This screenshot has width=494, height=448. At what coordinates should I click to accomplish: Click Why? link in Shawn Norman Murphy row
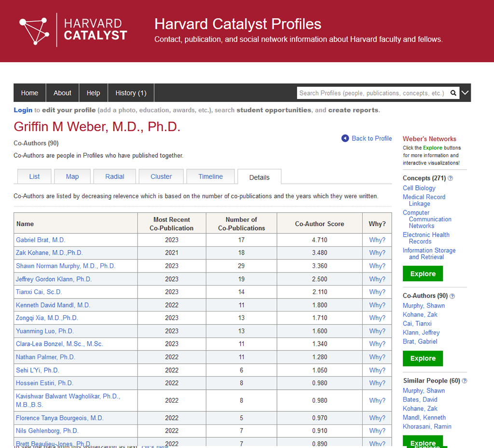pos(377,266)
